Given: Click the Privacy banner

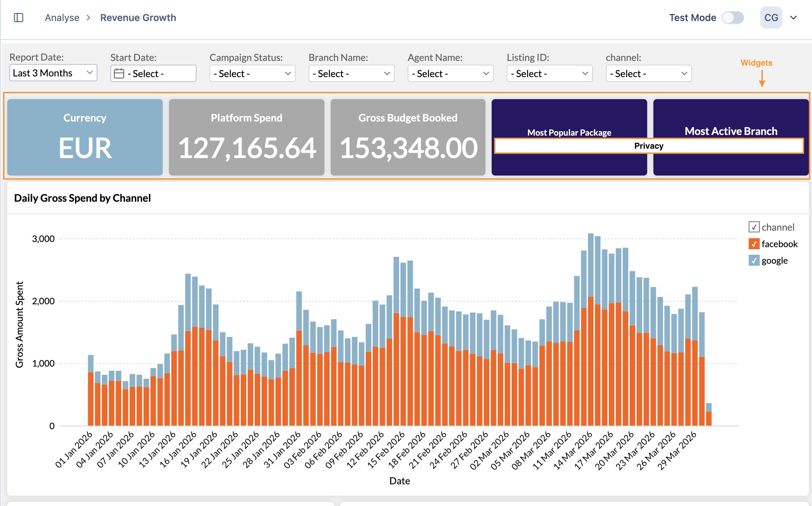Looking at the screenshot, I should coord(649,146).
